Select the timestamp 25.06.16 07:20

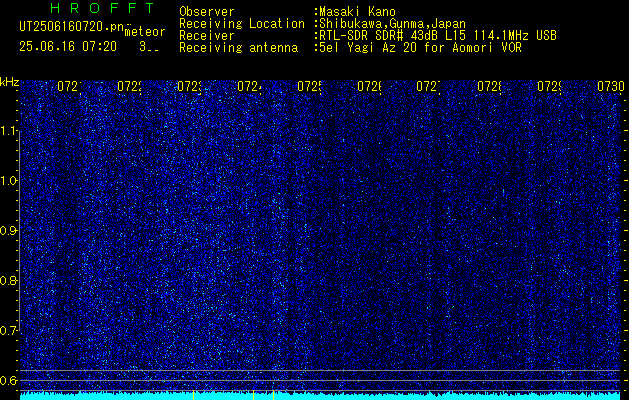point(68,47)
